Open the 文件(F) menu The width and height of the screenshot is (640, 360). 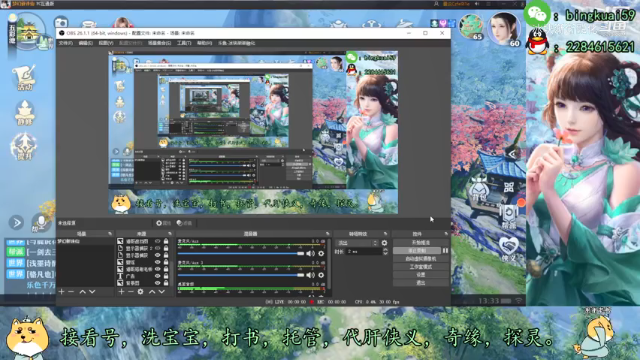point(65,43)
